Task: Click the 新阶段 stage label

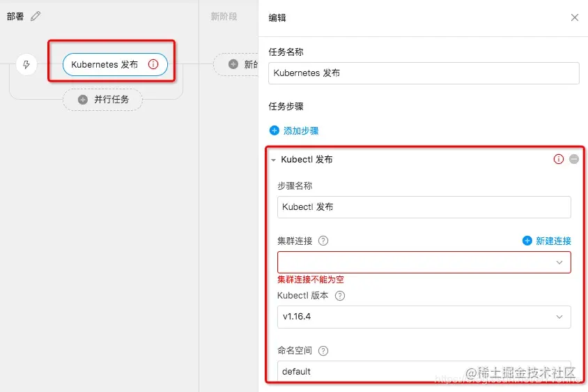Action: (224, 17)
